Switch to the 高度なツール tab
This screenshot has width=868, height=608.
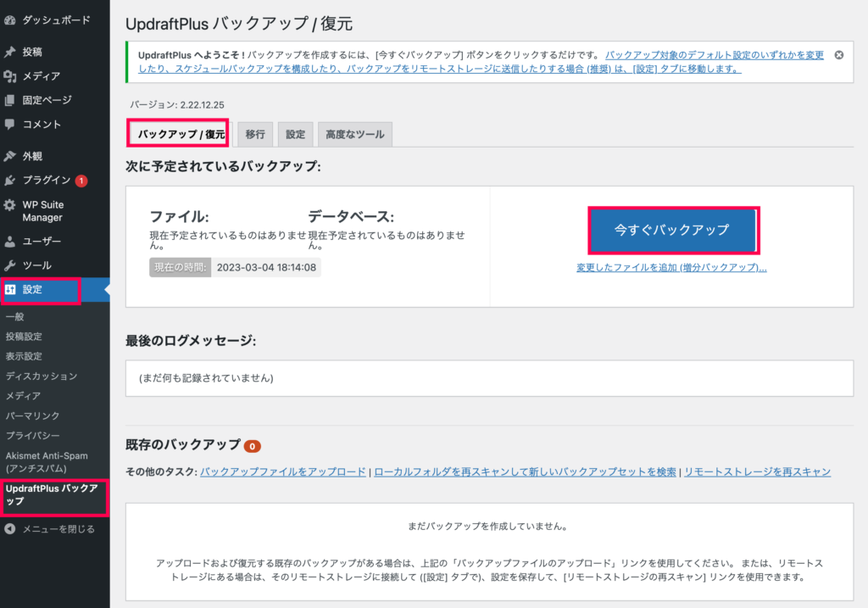coord(355,135)
